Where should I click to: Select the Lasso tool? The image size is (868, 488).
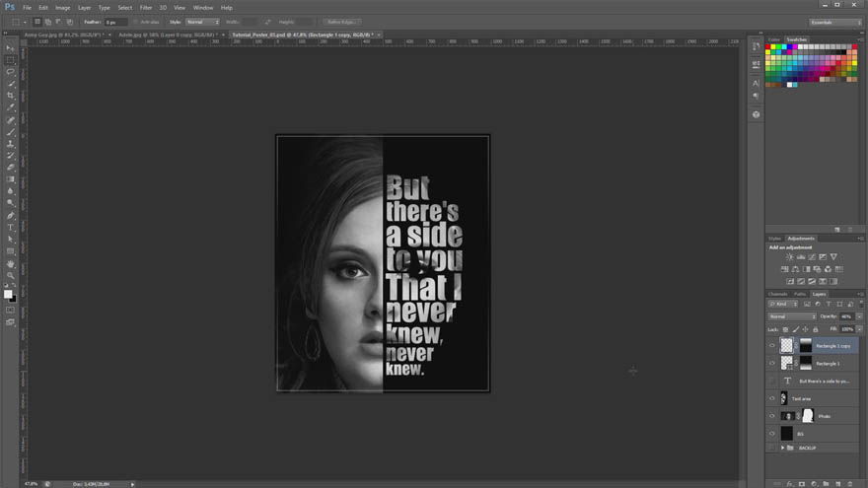point(10,72)
